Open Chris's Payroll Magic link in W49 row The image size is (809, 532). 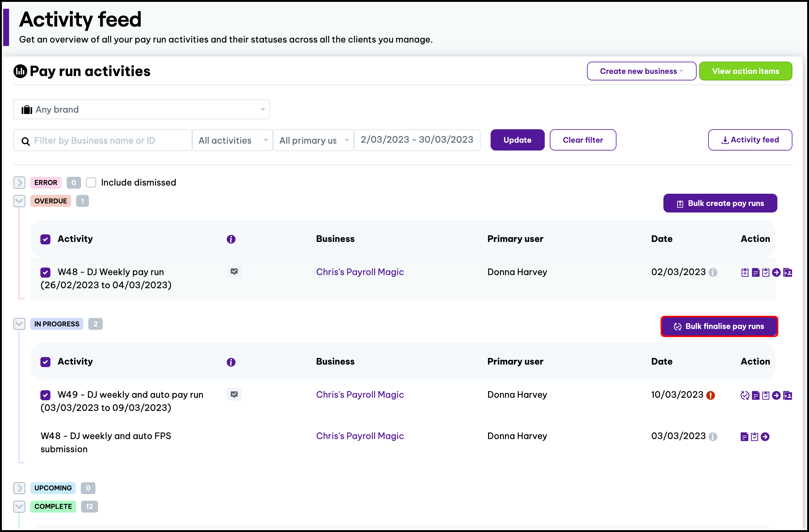(360, 395)
